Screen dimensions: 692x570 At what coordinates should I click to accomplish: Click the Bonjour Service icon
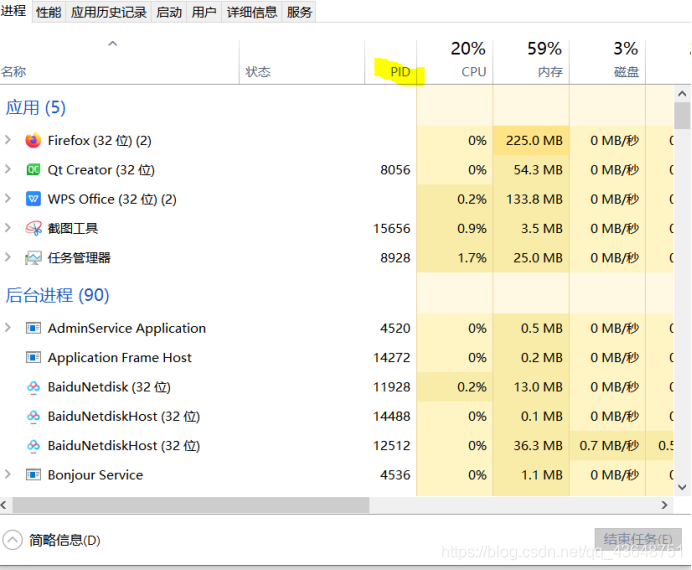33,475
